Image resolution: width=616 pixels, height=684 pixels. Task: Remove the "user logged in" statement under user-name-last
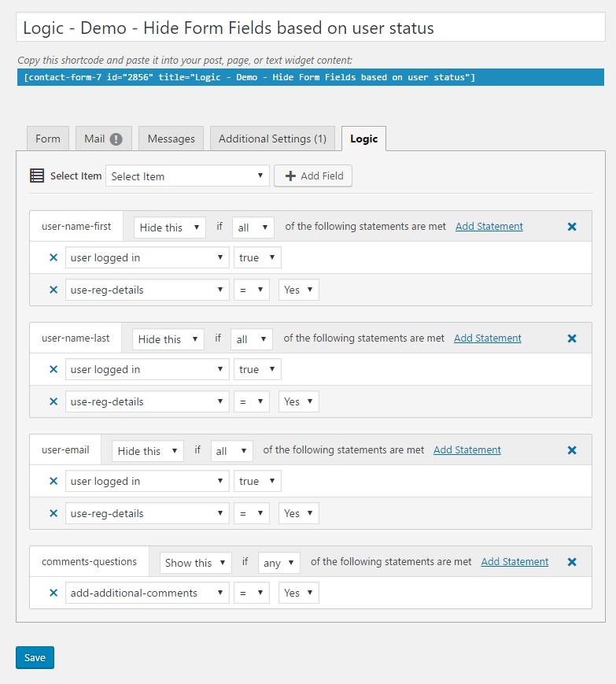[x=53, y=369]
